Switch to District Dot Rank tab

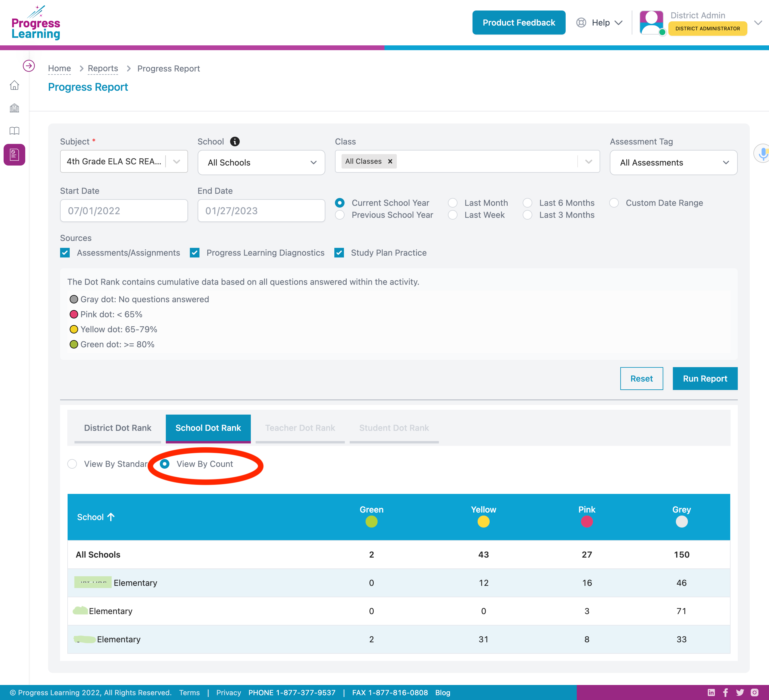click(117, 428)
